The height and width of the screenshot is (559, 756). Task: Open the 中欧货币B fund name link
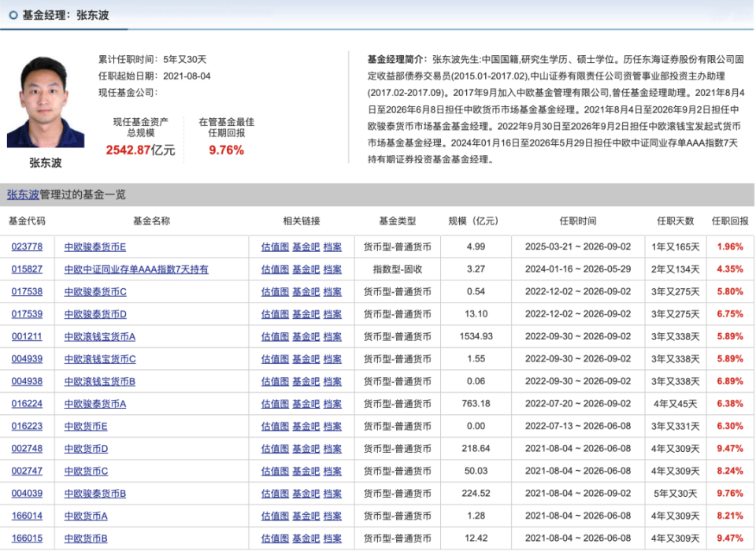(x=86, y=539)
